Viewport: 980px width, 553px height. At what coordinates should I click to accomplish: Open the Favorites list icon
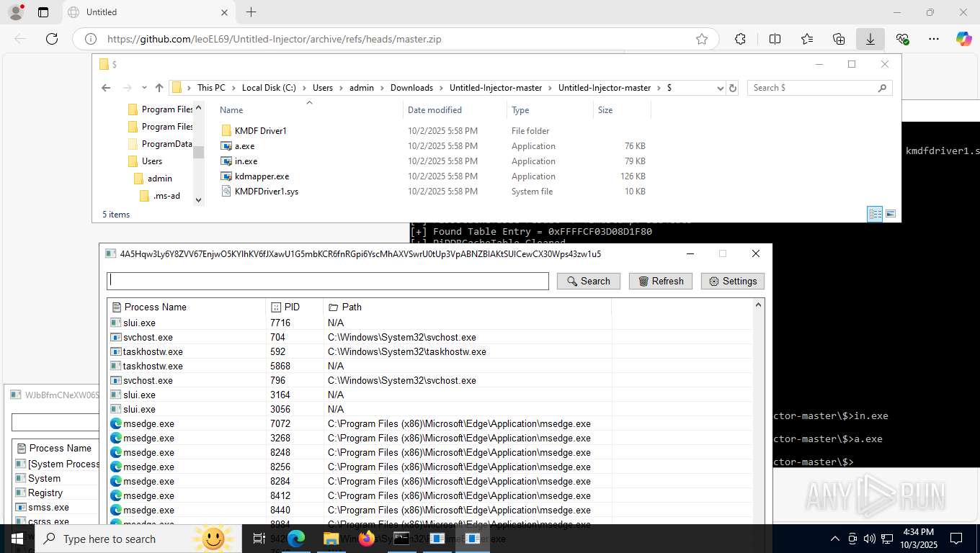[x=806, y=39]
